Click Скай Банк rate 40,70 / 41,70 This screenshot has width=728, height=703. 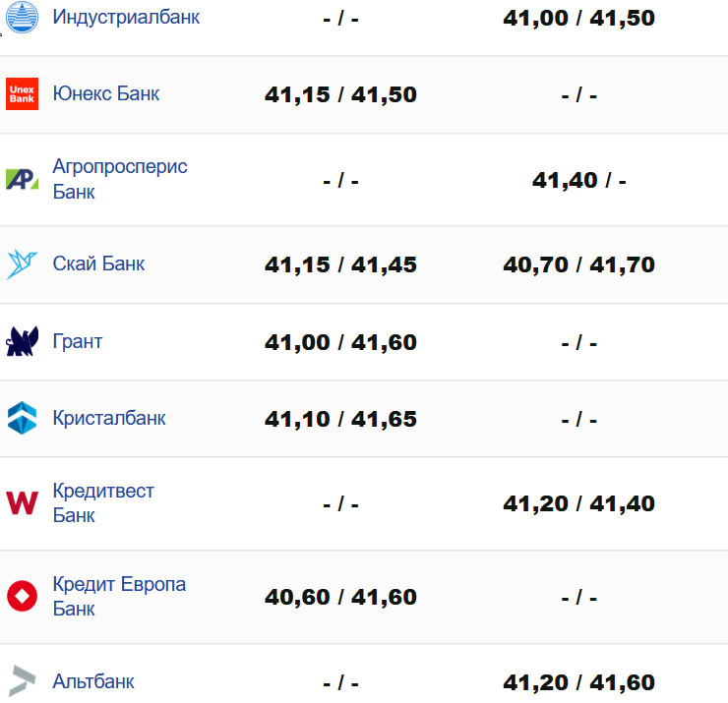pyautogui.click(x=578, y=264)
